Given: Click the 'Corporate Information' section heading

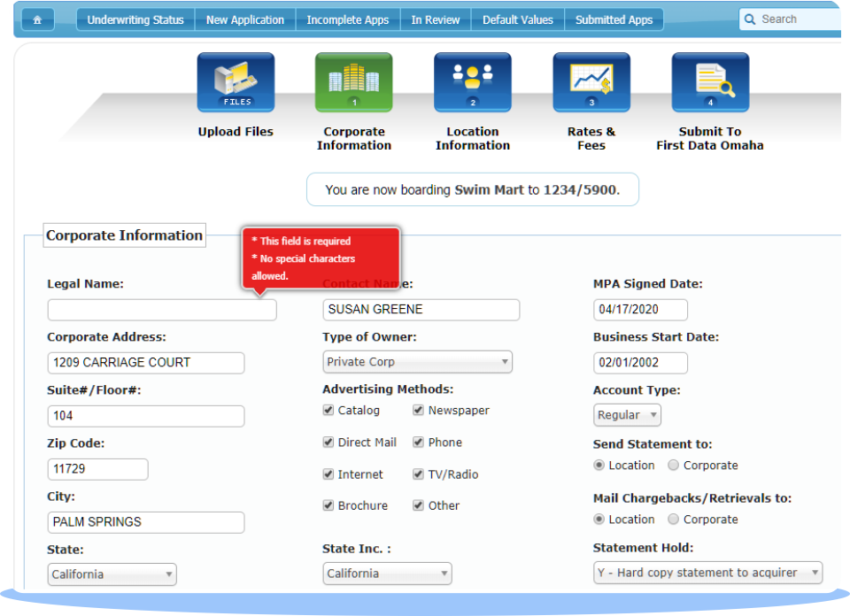Looking at the screenshot, I should pyautogui.click(x=124, y=235).
